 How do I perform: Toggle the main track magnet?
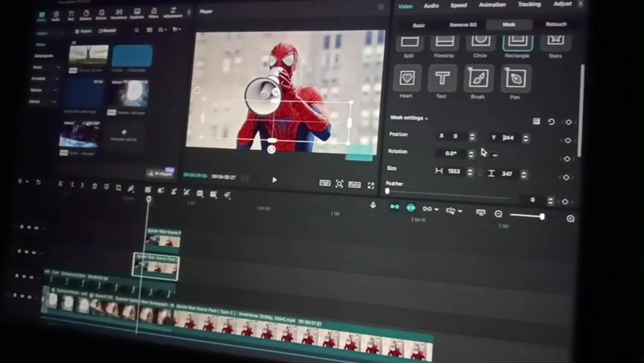(x=395, y=207)
